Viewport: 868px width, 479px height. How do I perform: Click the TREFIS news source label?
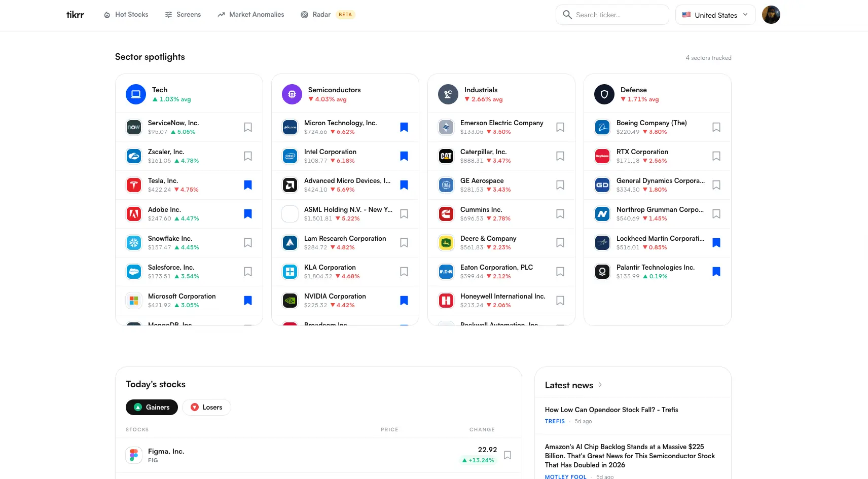[x=555, y=421]
